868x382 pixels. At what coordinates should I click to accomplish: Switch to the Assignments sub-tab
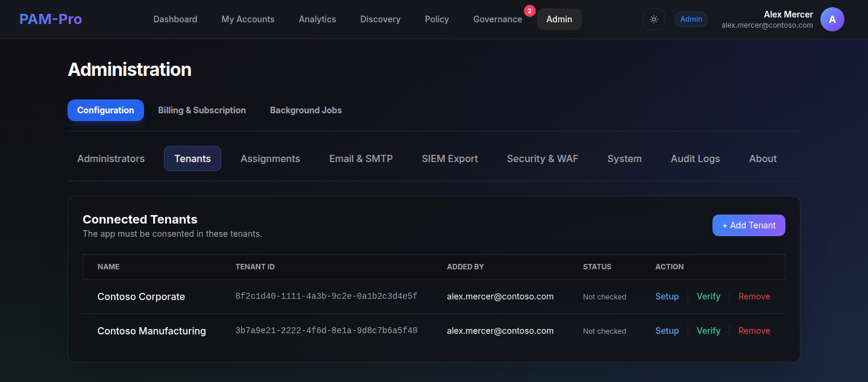click(x=270, y=158)
